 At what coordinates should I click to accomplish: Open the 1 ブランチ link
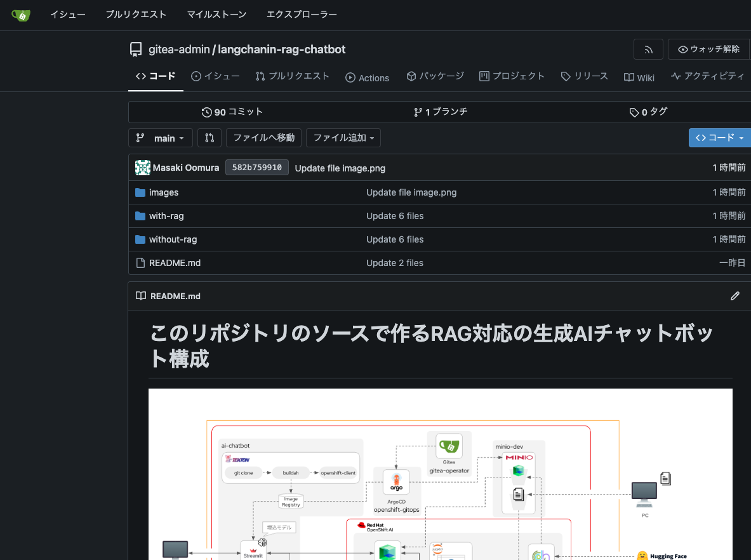point(441,112)
